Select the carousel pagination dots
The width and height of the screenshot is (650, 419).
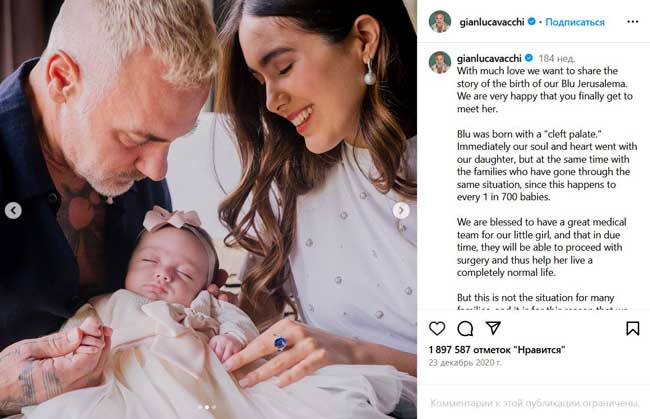click(207, 407)
